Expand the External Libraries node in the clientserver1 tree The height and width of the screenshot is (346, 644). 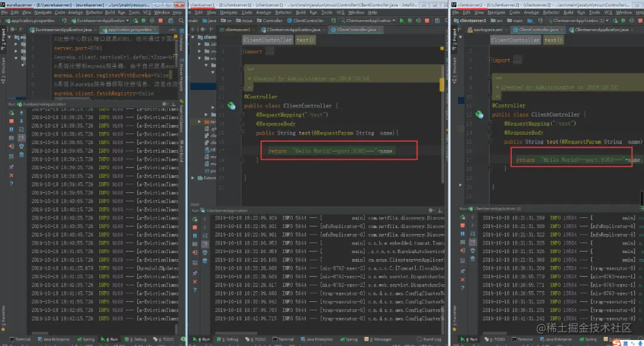pos(193,178)
